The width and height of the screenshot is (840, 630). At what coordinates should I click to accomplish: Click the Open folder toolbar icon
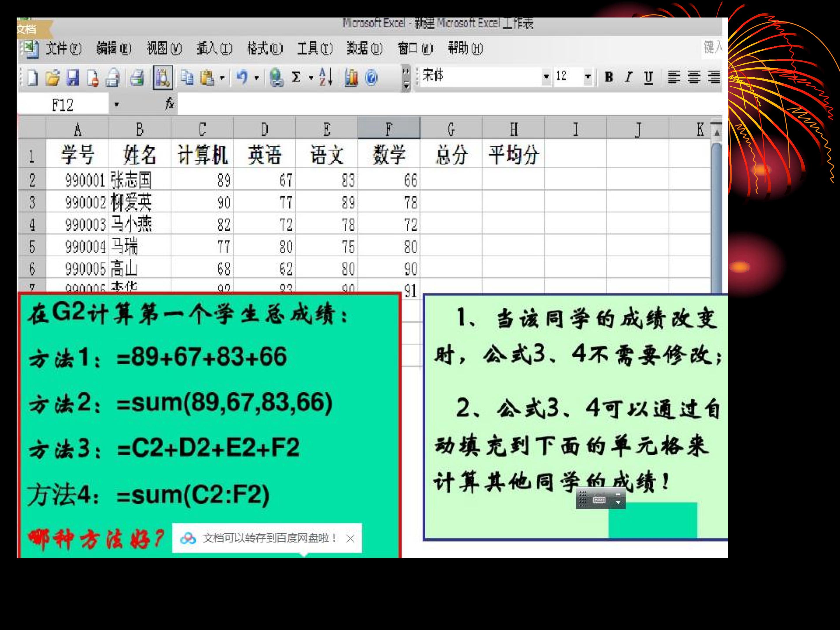coord(52,78)
